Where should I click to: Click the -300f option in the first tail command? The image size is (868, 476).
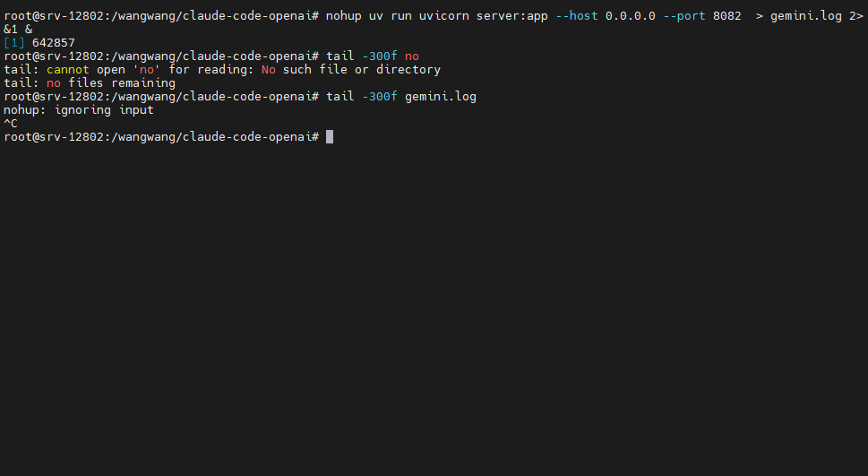(x=380, y=56)
